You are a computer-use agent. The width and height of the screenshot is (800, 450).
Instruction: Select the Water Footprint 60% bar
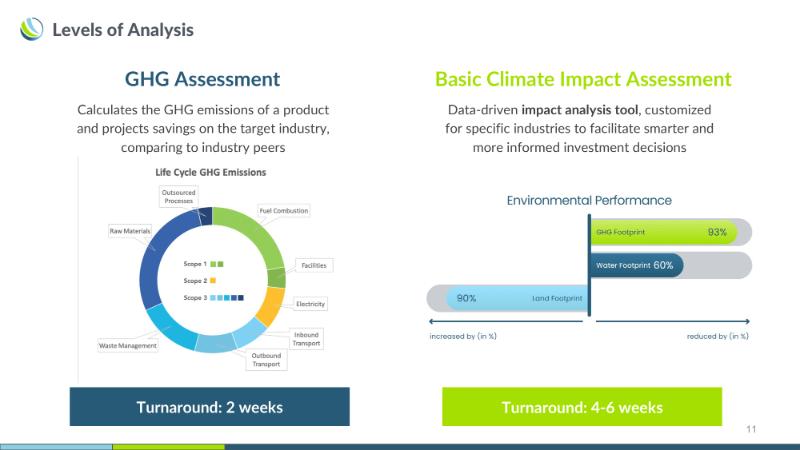coord(637,265)
